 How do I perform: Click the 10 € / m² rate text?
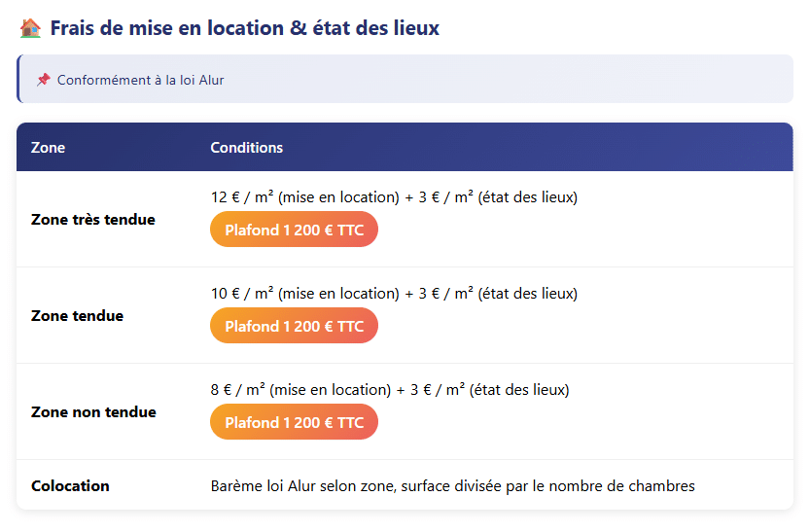pos(242,294)
